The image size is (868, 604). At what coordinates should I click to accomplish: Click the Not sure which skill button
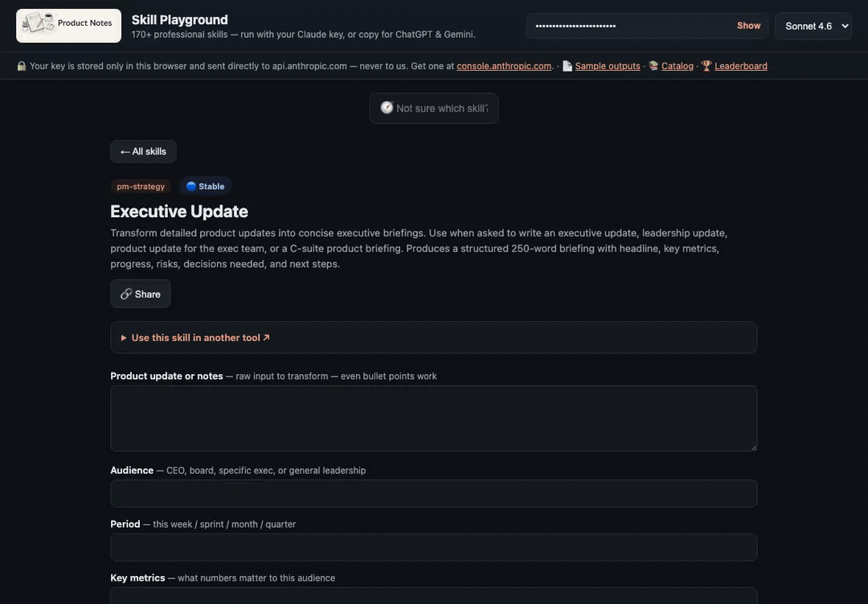pyautogui.click(x=434, y=108)
